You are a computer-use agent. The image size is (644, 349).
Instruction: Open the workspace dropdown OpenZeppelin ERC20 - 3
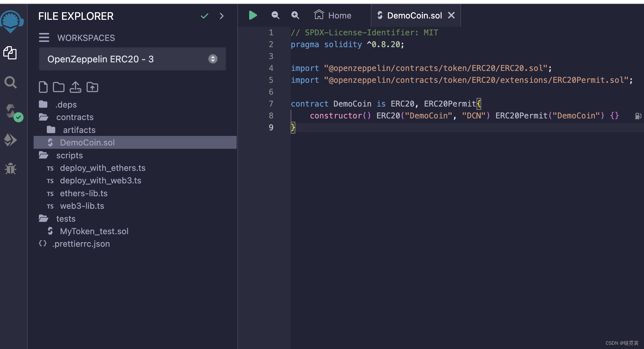click(x=132, y=59)
